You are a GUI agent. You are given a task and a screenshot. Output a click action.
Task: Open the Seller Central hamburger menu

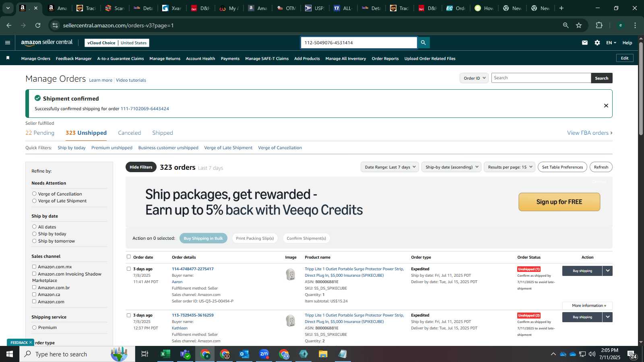pos(8,43)
